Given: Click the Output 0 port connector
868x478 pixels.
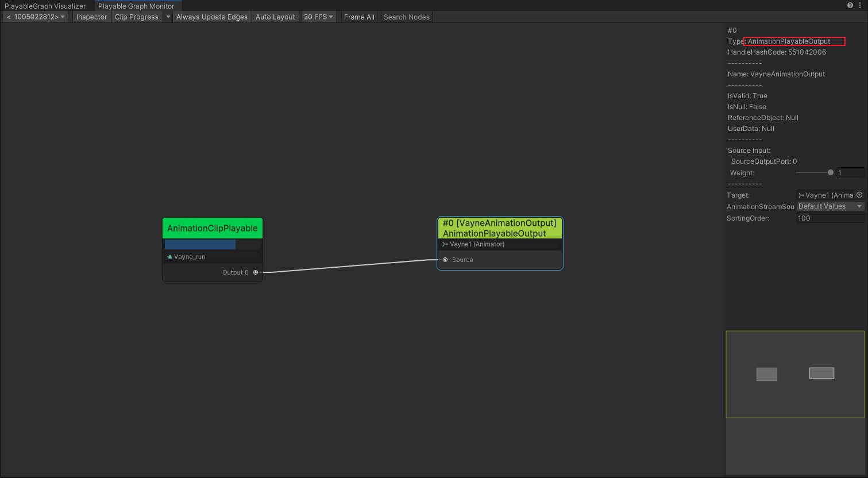Looking at the screenshot, I should [256, 272].
